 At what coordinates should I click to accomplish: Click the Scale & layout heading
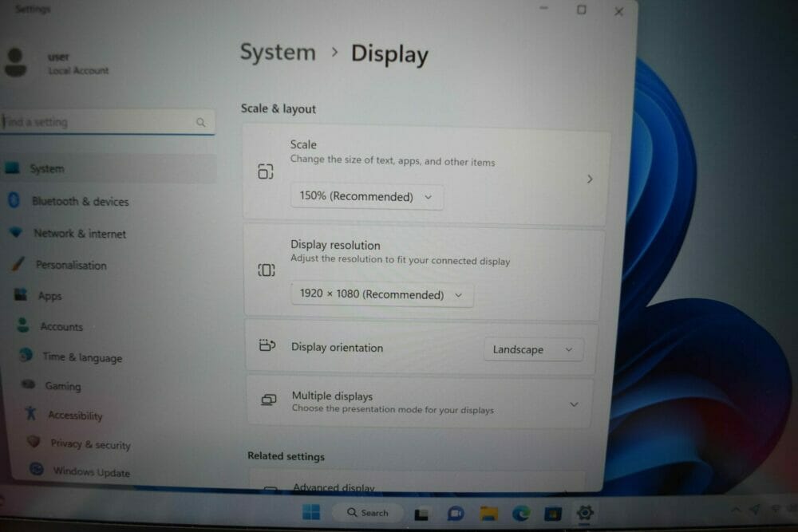tap(278, 108)
